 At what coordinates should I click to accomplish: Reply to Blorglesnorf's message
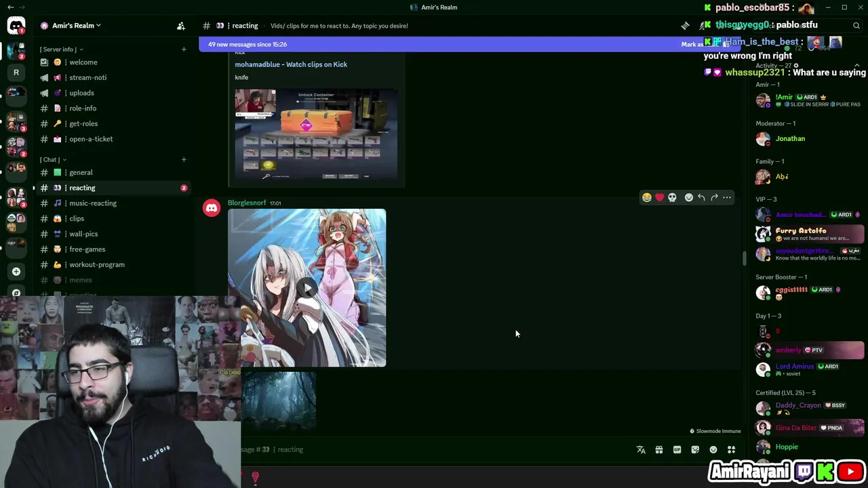(x=701, y=197)
